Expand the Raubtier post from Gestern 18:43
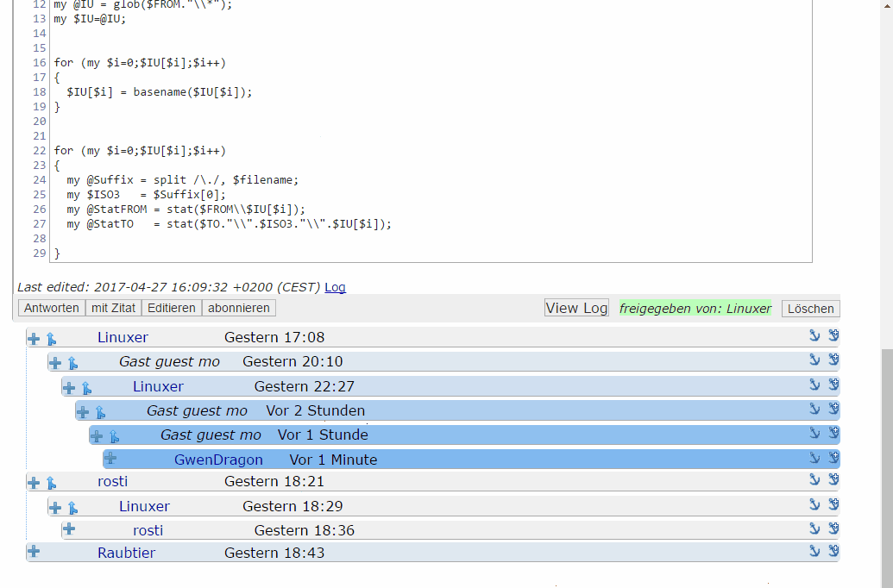Screen dimensions: 893x588 coord(34,551)
